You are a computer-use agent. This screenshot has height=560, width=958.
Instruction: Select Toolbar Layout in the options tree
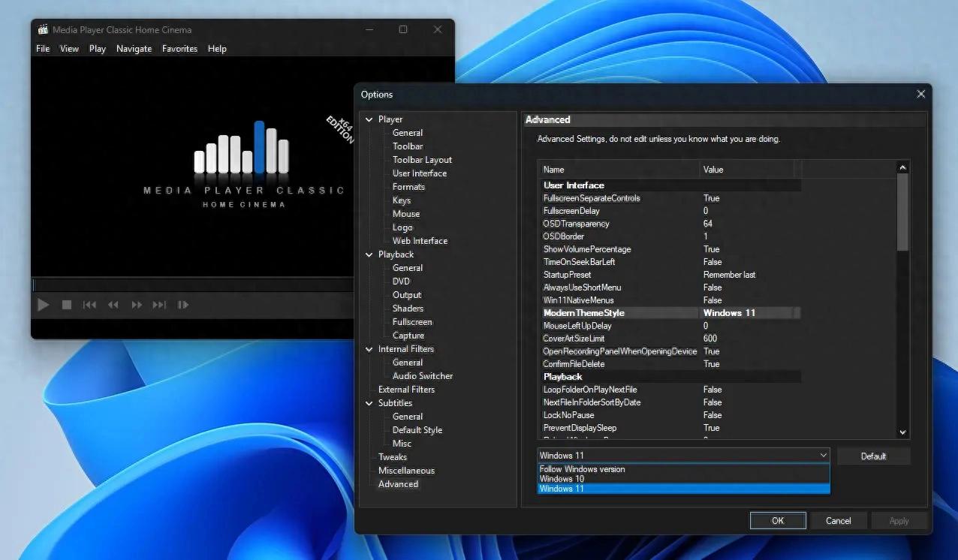coord(422,160)
